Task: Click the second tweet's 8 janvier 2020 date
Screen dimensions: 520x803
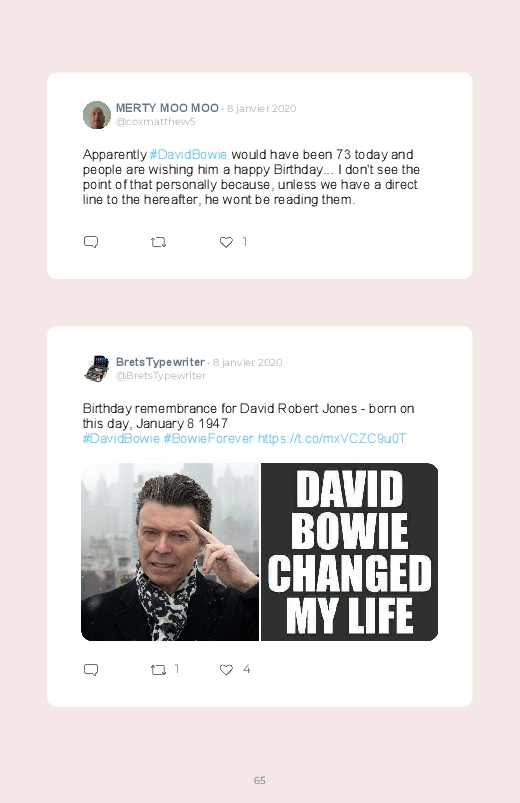Action: coord(247,363)
